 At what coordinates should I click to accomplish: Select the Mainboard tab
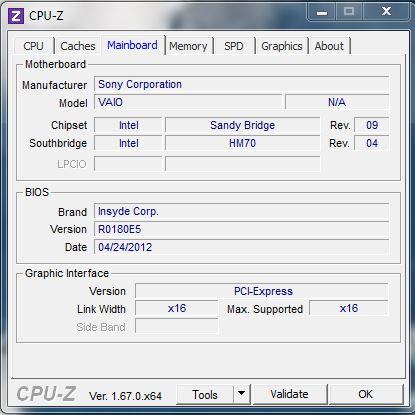[x=132, y=45]
